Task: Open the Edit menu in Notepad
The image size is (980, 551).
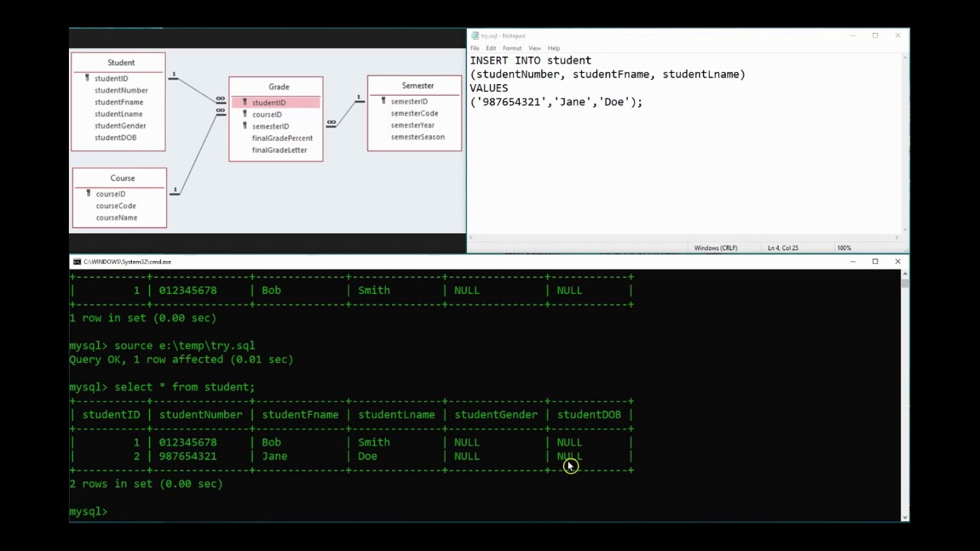Action: pos(491,48)
